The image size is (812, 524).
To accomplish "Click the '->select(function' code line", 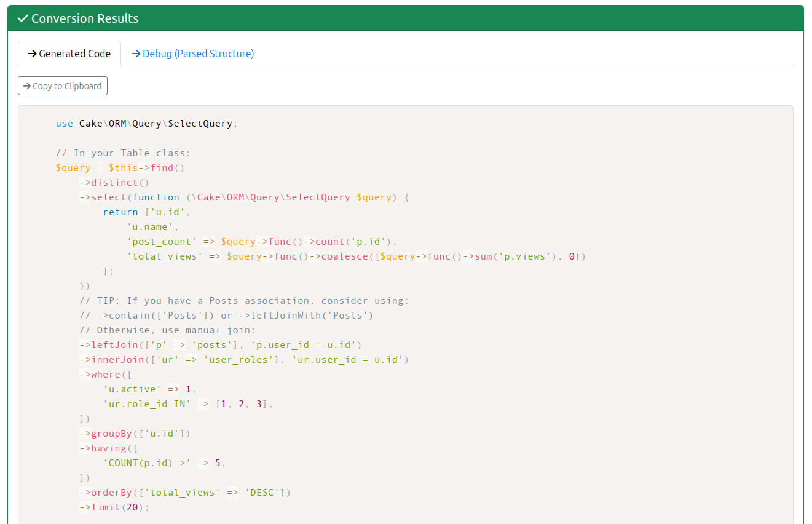I will point(244,197).
